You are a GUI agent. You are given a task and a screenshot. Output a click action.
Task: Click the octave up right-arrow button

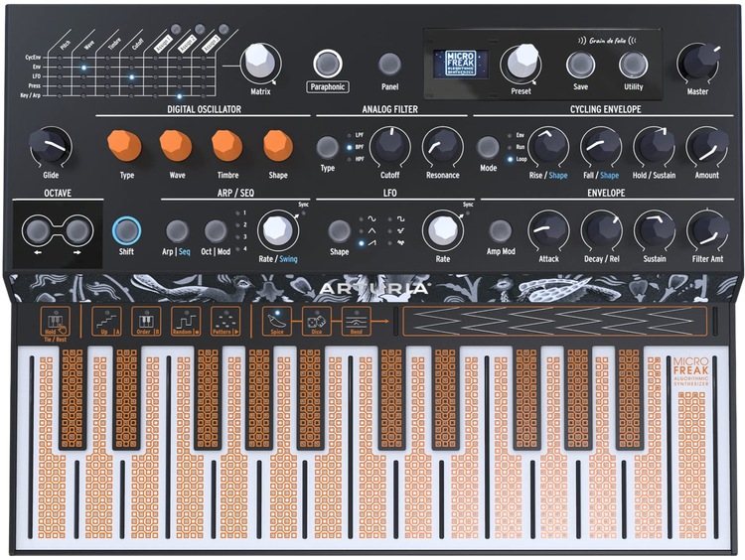pyautogui.click(x=76, y=230)
